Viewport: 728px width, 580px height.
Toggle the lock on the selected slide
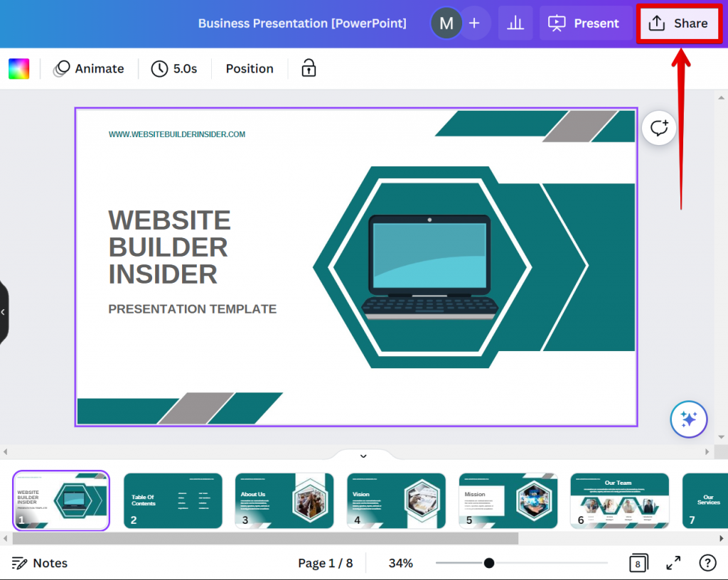(x=308, y=68)
